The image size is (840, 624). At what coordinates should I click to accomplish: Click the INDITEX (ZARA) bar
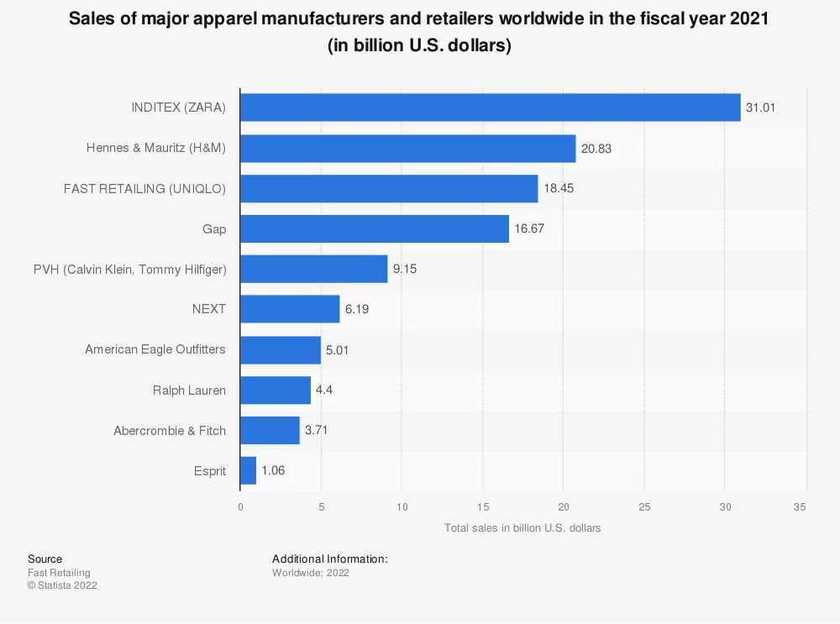[x=491, y=107]
